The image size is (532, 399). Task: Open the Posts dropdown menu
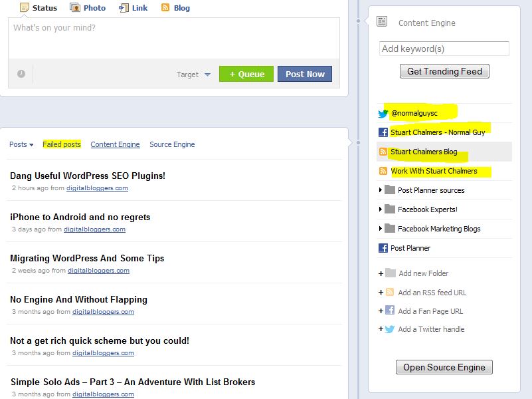[21, 144]
